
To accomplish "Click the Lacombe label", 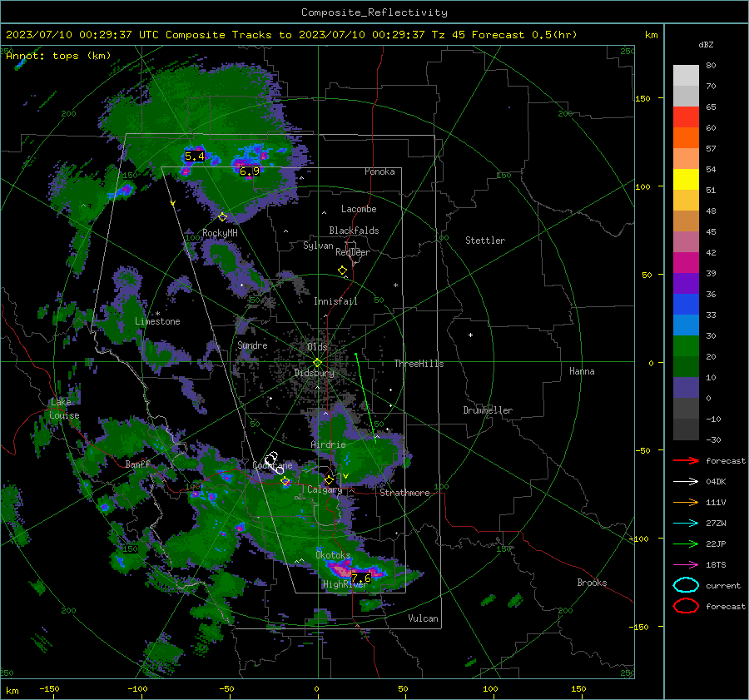I will click(x=359, y=209).
